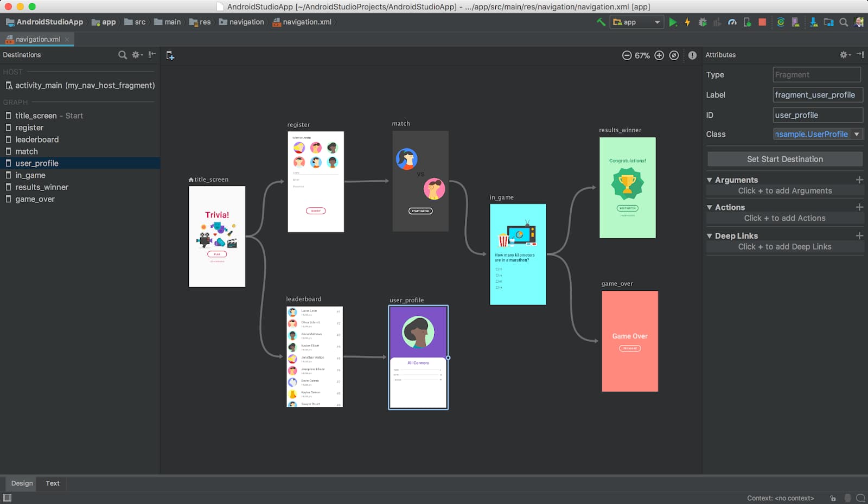The width and height of the screenshot is (868, 504).
Task: Select the navigation.xml editor tab
Action: [37, 39]
